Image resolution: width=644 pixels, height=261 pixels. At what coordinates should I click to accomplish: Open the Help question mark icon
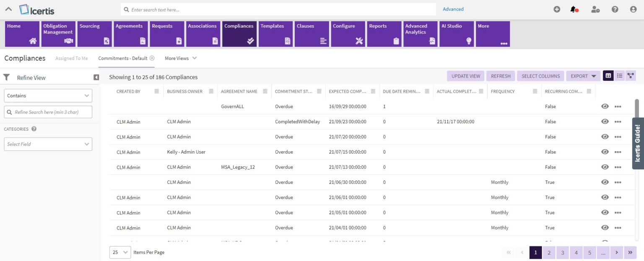[x=615, y=9]
